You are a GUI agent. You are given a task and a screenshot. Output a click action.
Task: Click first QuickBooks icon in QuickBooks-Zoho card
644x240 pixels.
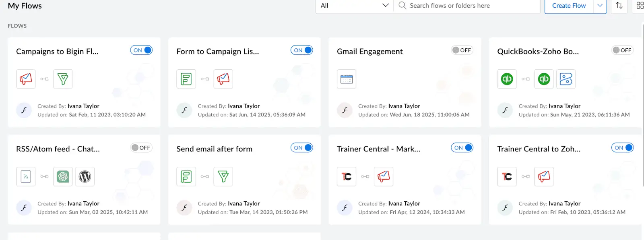tap(507, 79)
